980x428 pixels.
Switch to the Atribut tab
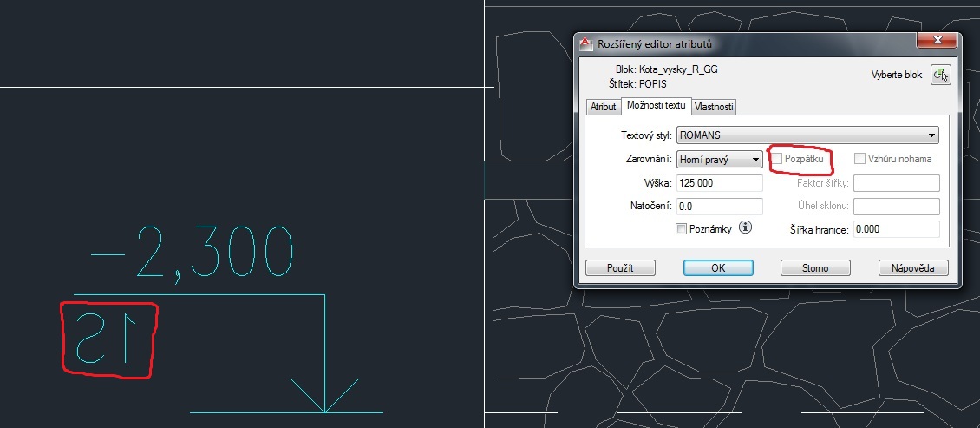(x=603, y=107)
